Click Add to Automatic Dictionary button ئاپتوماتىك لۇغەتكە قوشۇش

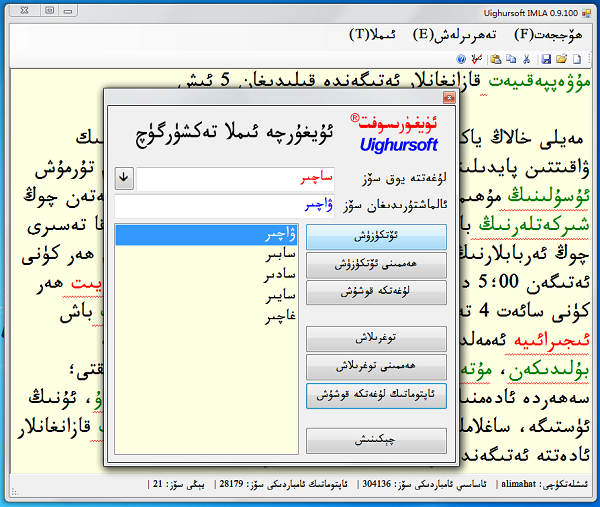click(x=376, y=396)
